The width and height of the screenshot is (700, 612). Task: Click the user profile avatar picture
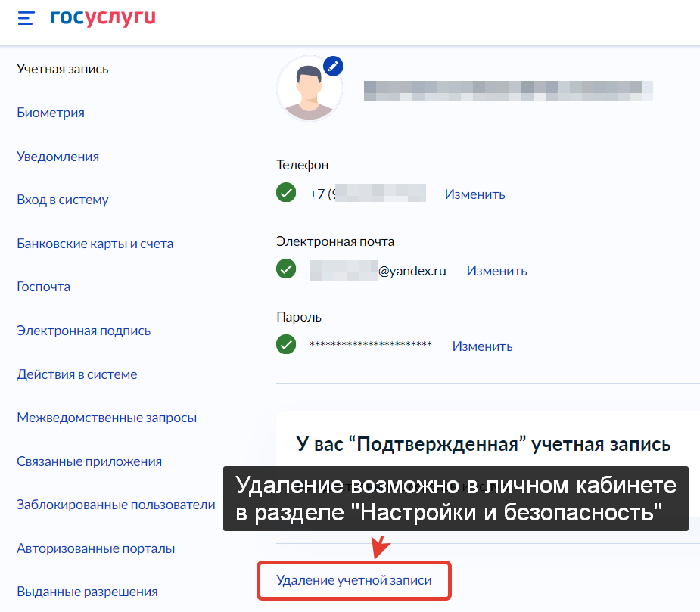[x=309, y=89]
